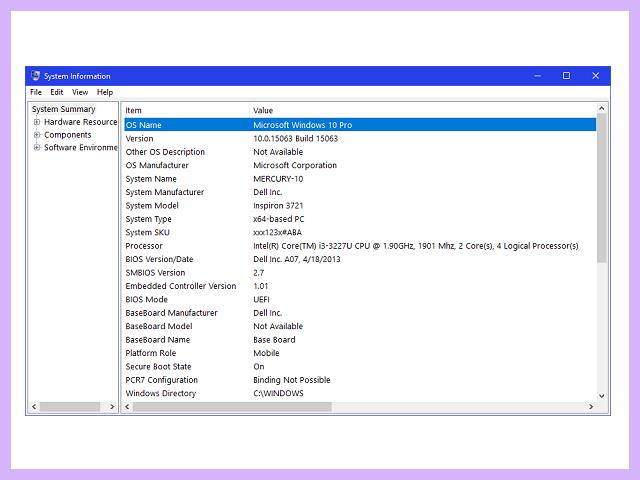Click the MERCURY-10 value

click(x=278, y=179)
